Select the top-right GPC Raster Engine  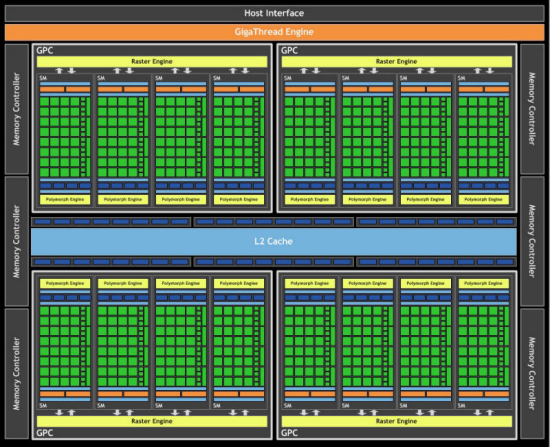pos(397,61)
